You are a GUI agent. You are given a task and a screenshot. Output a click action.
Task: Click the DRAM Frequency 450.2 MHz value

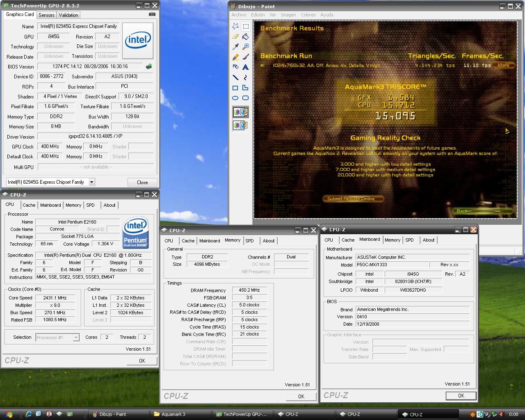(249, 290)
